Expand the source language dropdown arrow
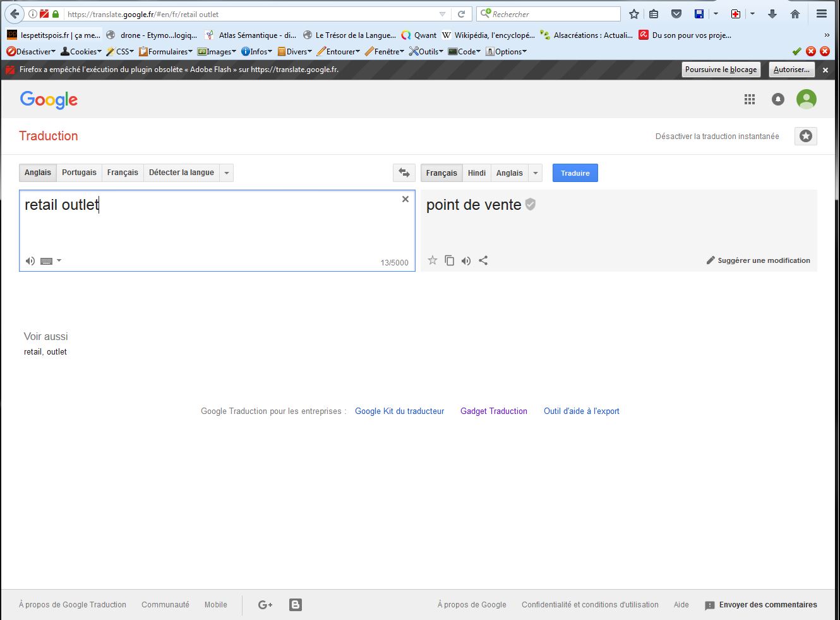This screenshot has height=620, width=840. 227,173
